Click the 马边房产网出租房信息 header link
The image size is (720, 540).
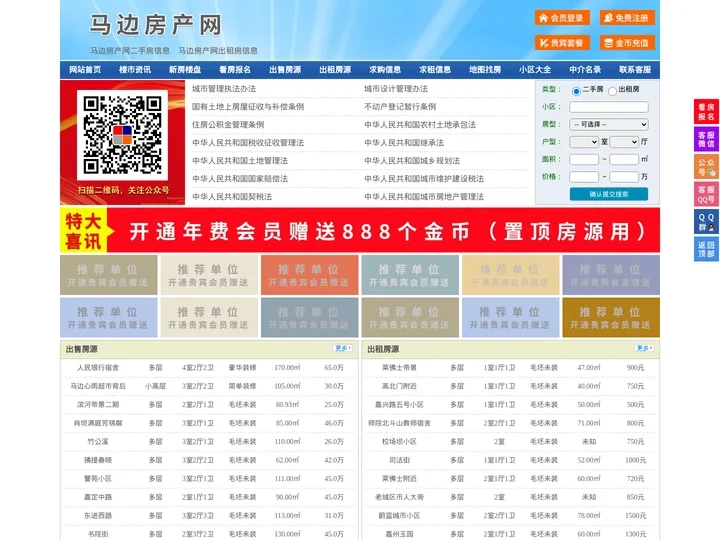218,51
